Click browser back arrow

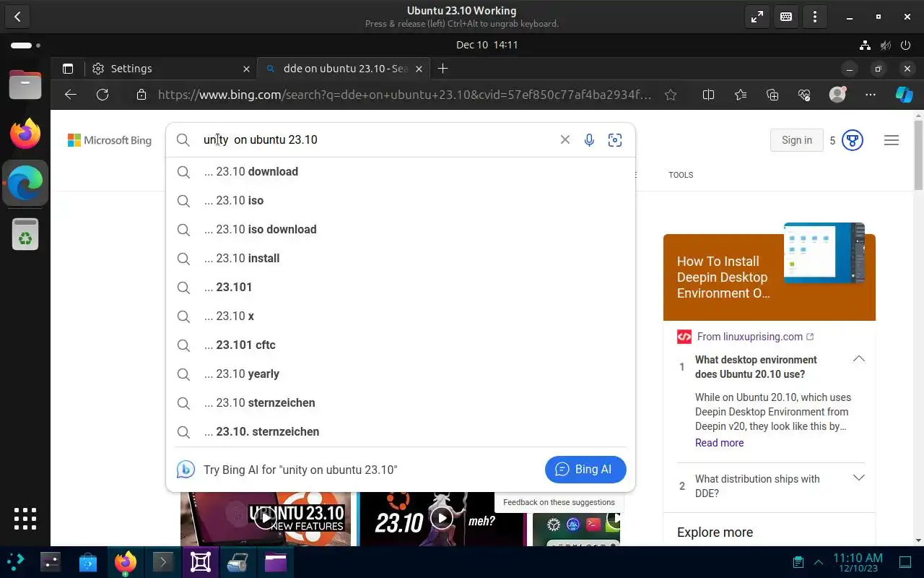(x=70, y=95)
